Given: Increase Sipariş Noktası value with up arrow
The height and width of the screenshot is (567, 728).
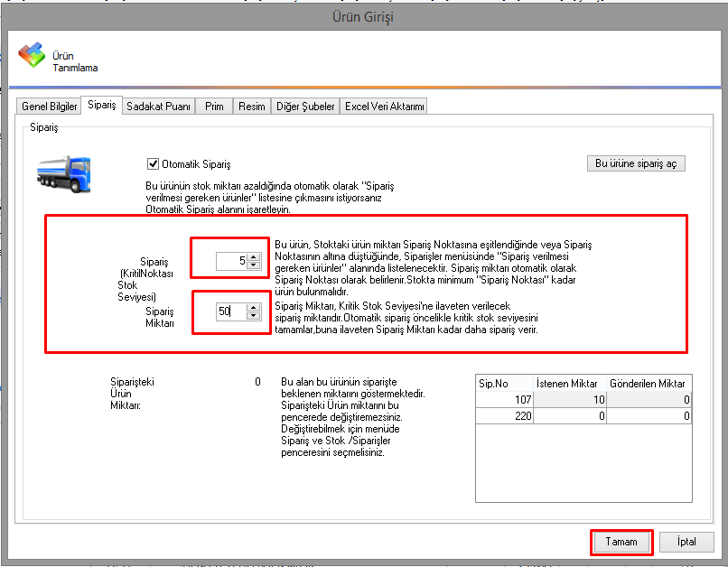Looking at the screenshot, I should click(x=254, y=257).
